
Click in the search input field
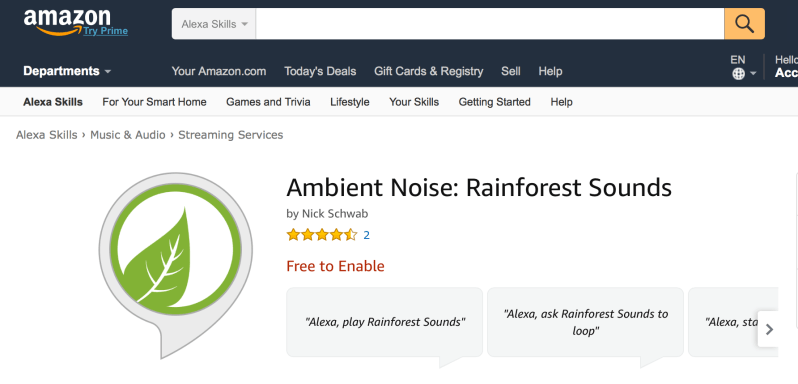click(490, 23)
